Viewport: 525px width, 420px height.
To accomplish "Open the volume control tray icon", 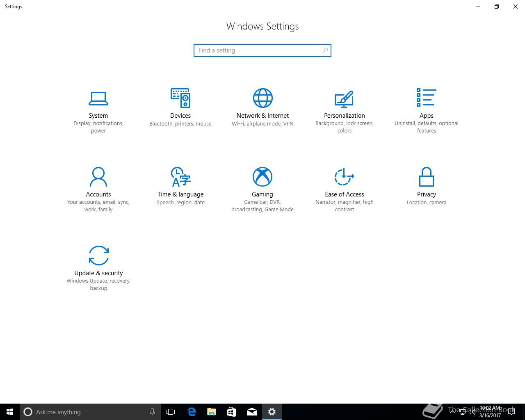I will pyautogui.click(x=472, y=412).
